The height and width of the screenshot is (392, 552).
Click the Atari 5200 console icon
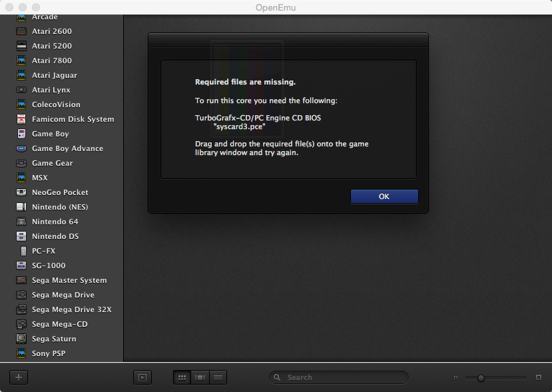click(x=21, y=46)
